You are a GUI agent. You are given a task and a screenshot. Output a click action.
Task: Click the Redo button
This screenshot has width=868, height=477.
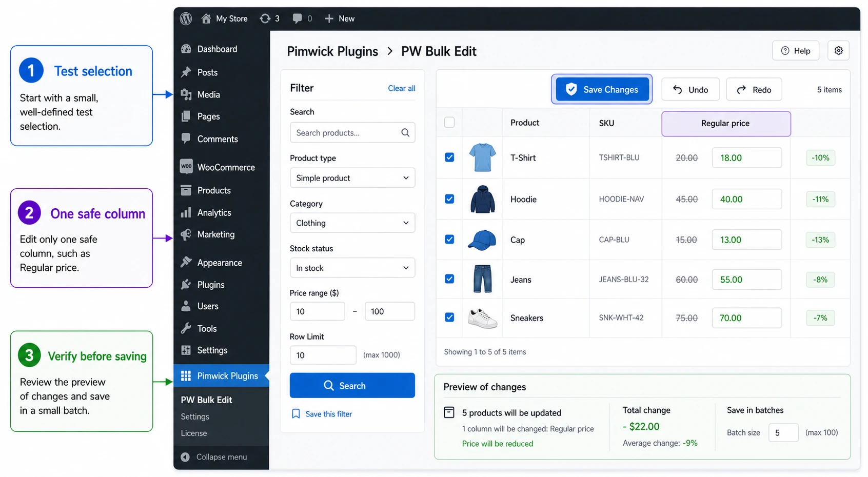(x=754, y=89)
